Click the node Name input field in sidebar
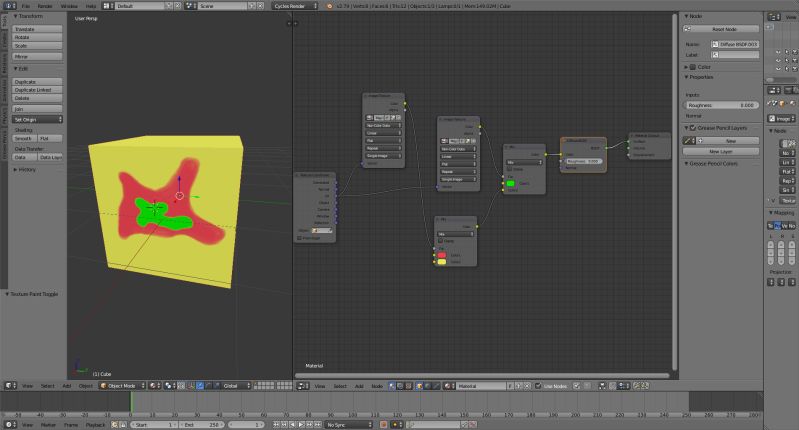The height and width of the screenshot is (430, 799). 735,44
